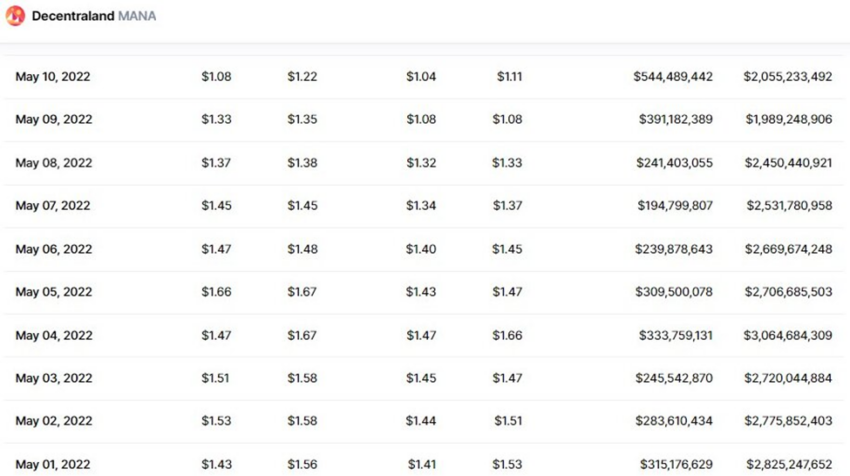Click the May 07, 2022 date entry
The image size is (850, 476).
pos(53,205)
